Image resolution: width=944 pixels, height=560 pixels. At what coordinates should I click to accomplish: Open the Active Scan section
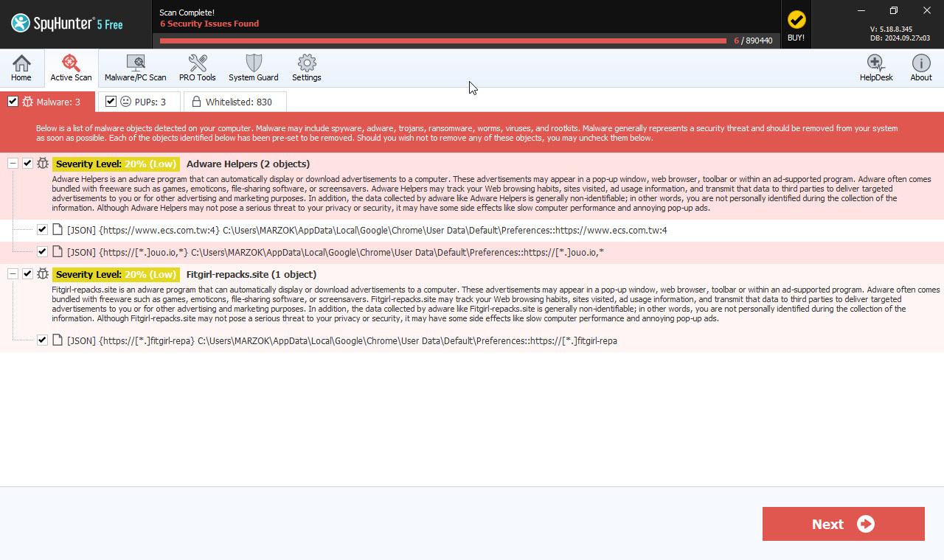pos(71,68)
